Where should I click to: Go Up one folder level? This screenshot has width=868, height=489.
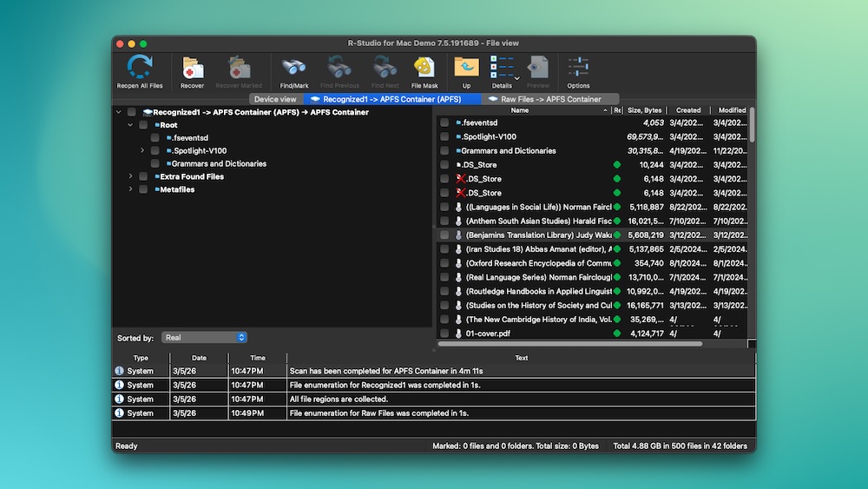tap(466, 68)
